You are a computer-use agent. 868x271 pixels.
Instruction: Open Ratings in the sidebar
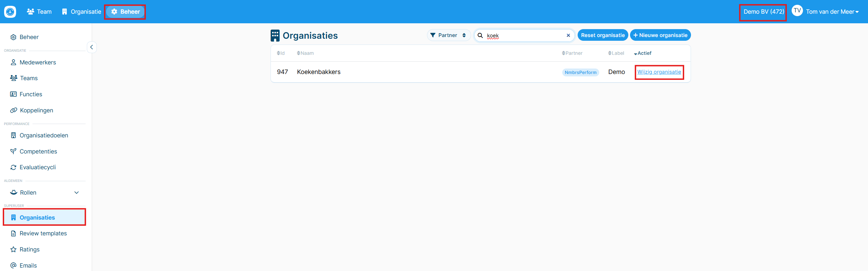[29, 249]
